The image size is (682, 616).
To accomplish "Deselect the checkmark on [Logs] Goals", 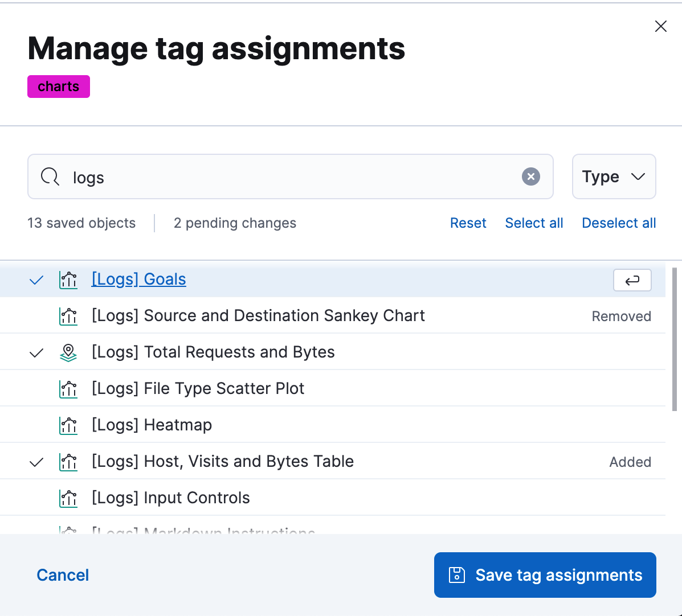I will click(36, 280).
